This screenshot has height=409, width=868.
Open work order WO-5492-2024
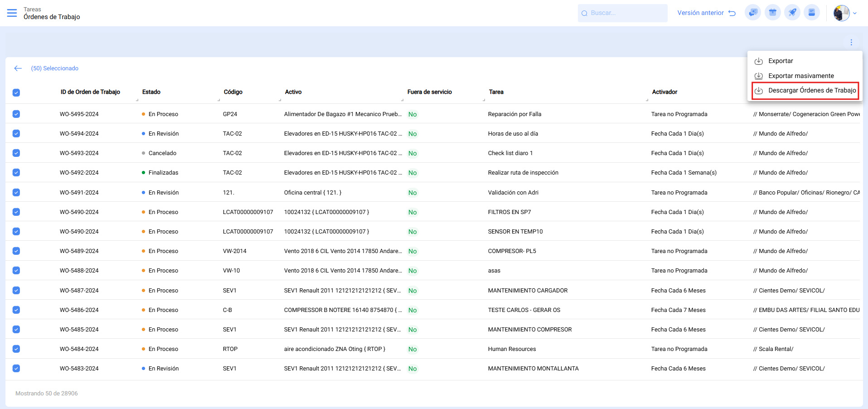tap(79, 173)
